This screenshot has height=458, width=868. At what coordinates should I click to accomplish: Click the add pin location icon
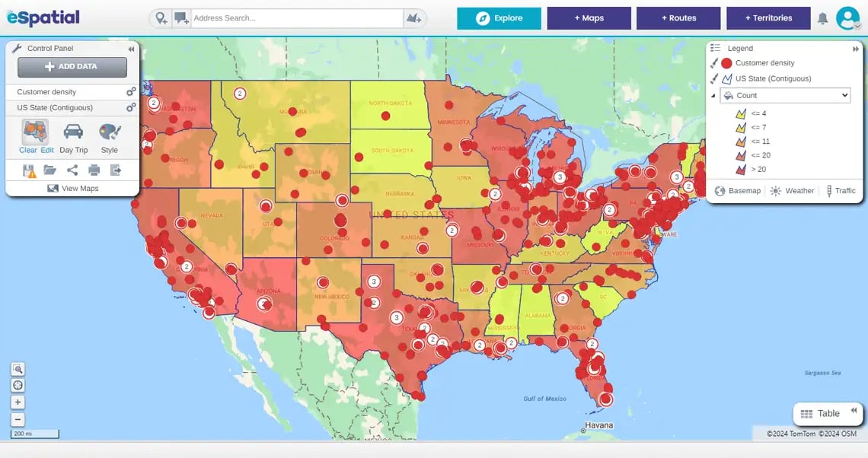click(x=161, y=18)
